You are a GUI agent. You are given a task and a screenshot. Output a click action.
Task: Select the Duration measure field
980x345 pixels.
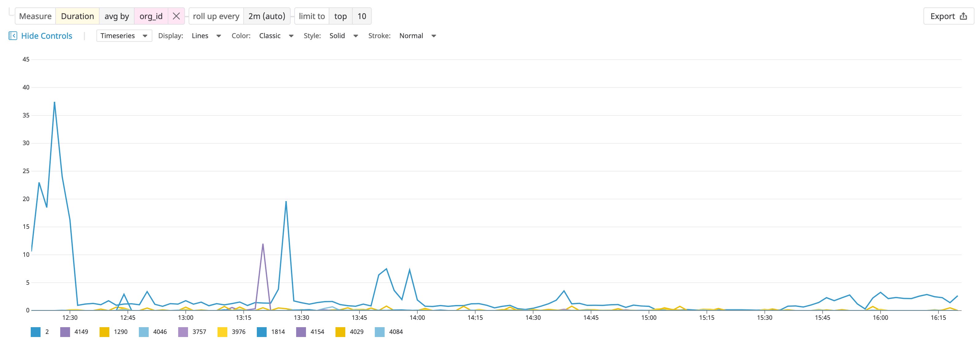click(77, 16)
